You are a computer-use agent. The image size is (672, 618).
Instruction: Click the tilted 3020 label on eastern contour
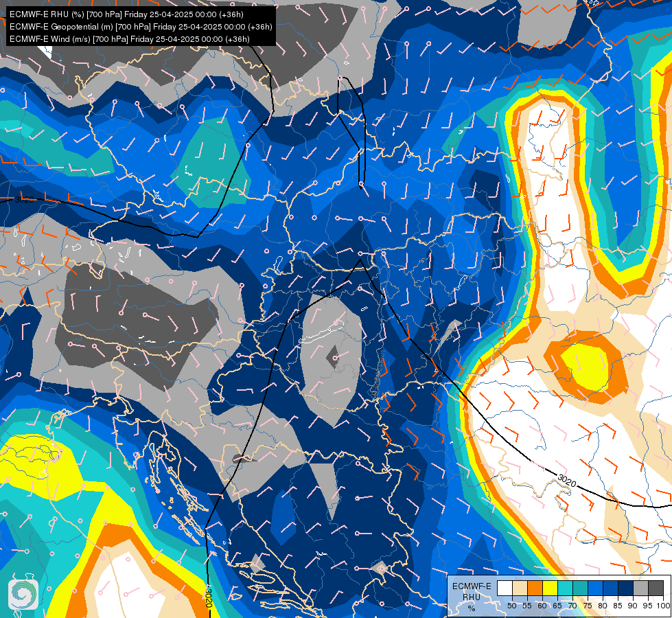tap(567, 481)
